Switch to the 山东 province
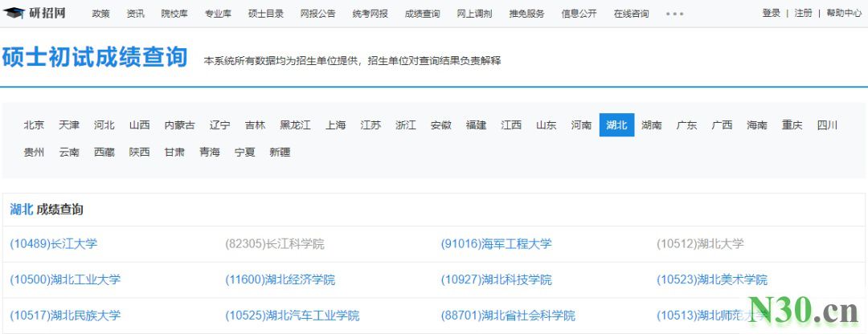 547,125
